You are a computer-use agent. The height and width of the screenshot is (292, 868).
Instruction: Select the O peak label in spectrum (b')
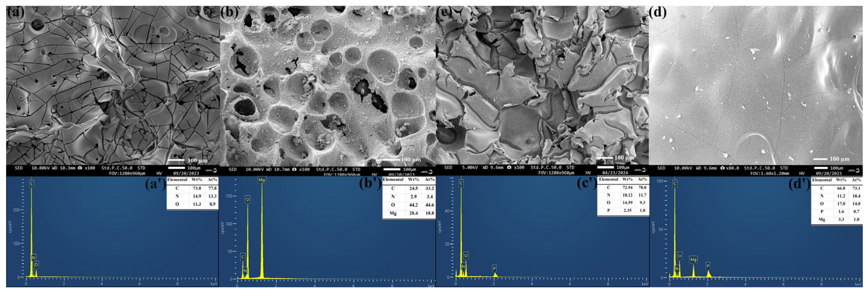click(x=248, y=200)
